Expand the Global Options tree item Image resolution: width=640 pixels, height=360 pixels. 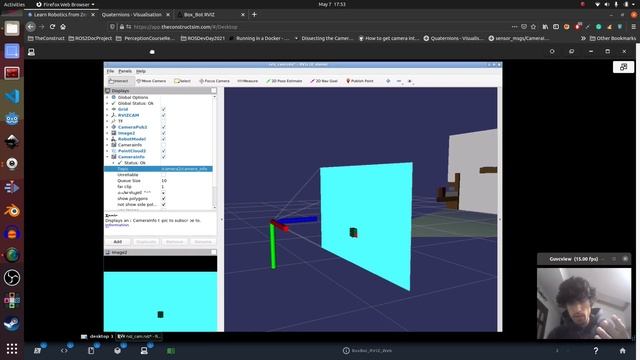tap(108, 98)
